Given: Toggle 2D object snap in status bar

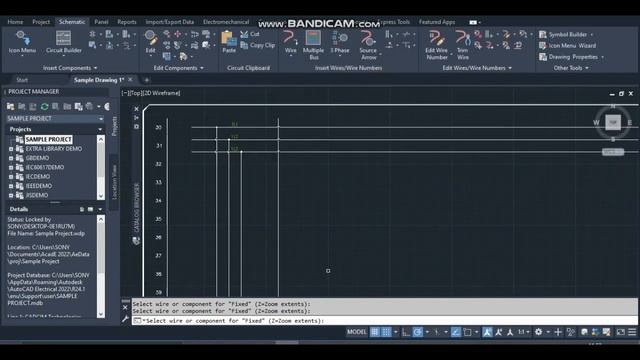Looking at the screenshot, I should pos(467,332).
